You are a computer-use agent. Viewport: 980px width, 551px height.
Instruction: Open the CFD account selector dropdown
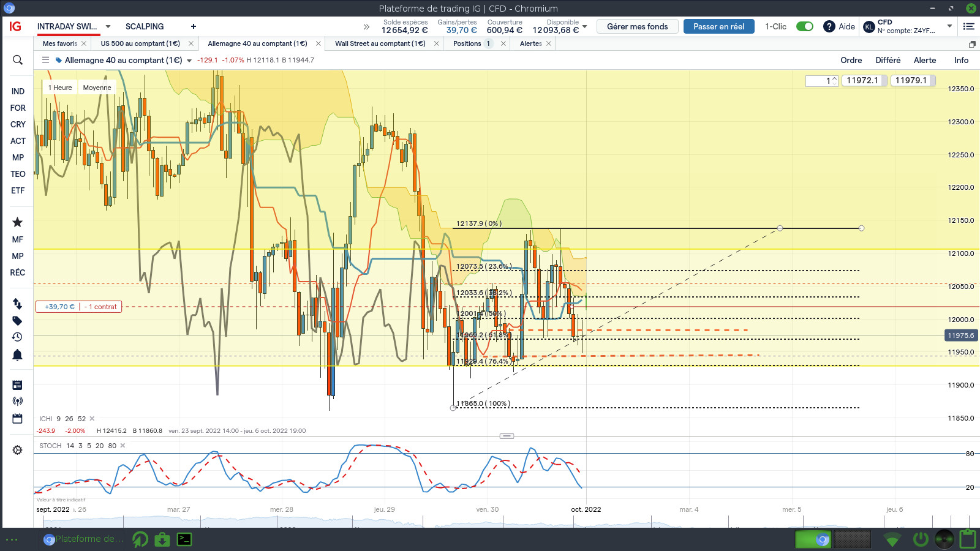[949, 26]
